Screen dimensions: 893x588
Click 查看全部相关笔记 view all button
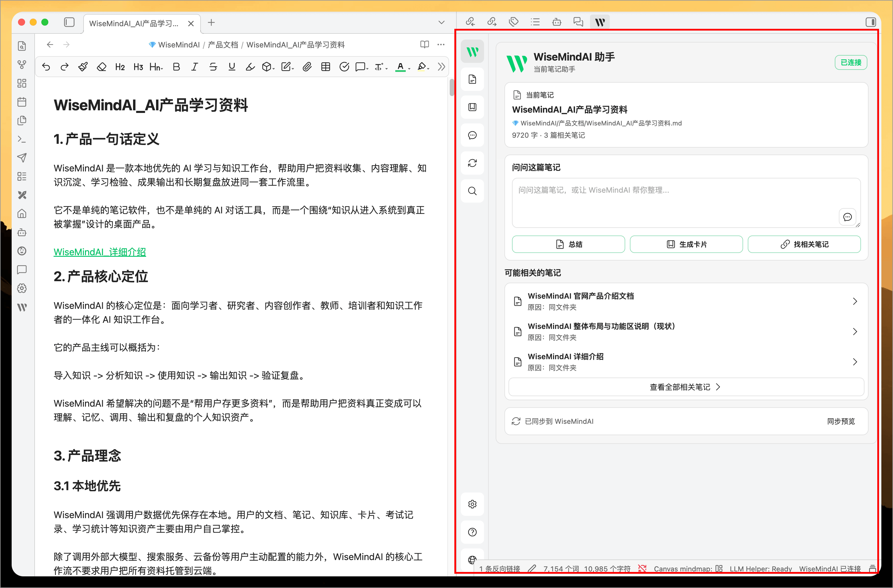686,387
